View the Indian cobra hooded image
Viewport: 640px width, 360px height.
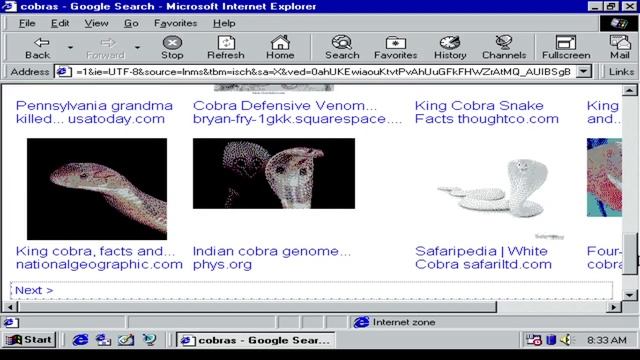pos(274,173)
